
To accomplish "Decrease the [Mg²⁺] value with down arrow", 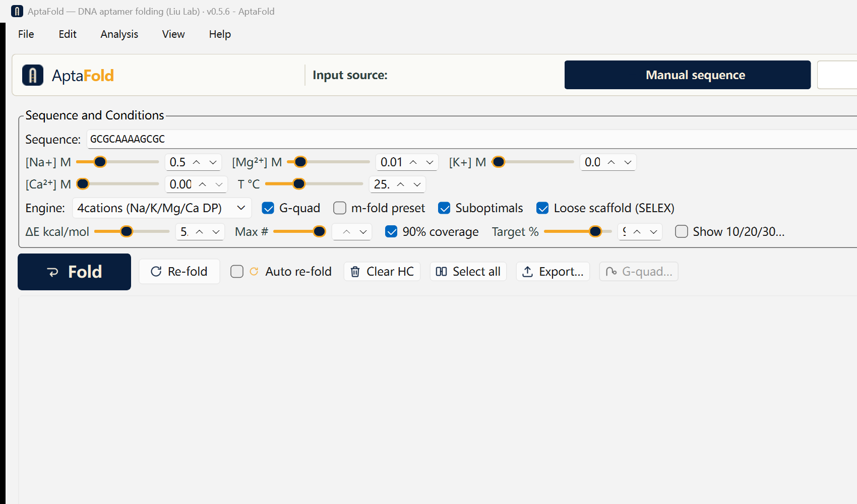I will pyautogui.click(x=430, y=162).
